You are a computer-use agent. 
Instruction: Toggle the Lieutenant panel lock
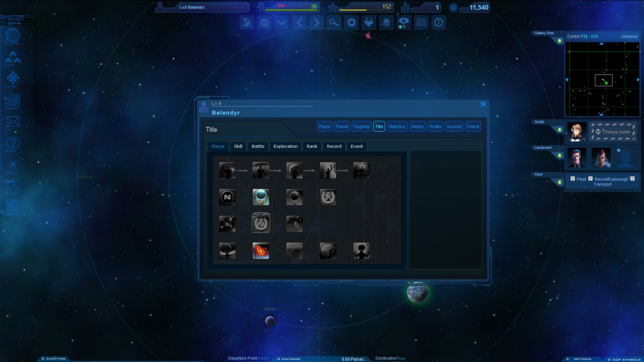(x=559, y=155)
